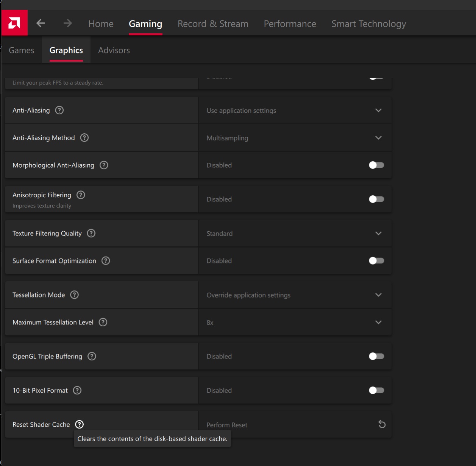Click the shader cache tooltip text

click(152, 439)
